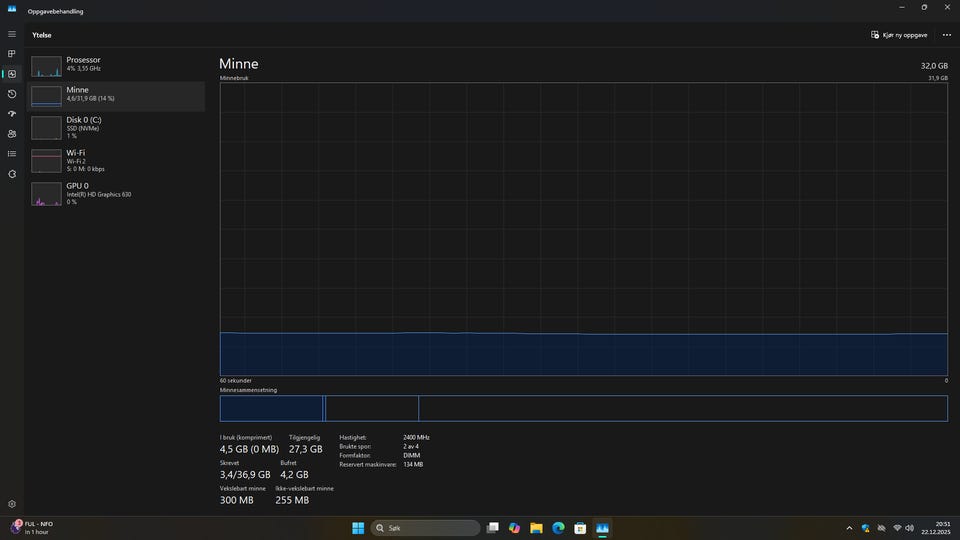
Task: Open the Services page icon
Action: point(12,174)
